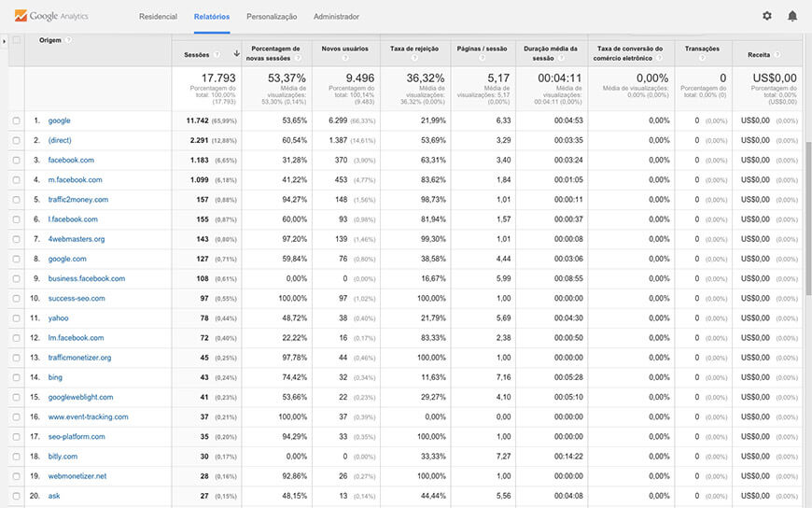The width and height of the screenshot is (812, 508).
Task: Select the checkbox for the bing row
Action: pyautogui.click(x=16, y=377)
